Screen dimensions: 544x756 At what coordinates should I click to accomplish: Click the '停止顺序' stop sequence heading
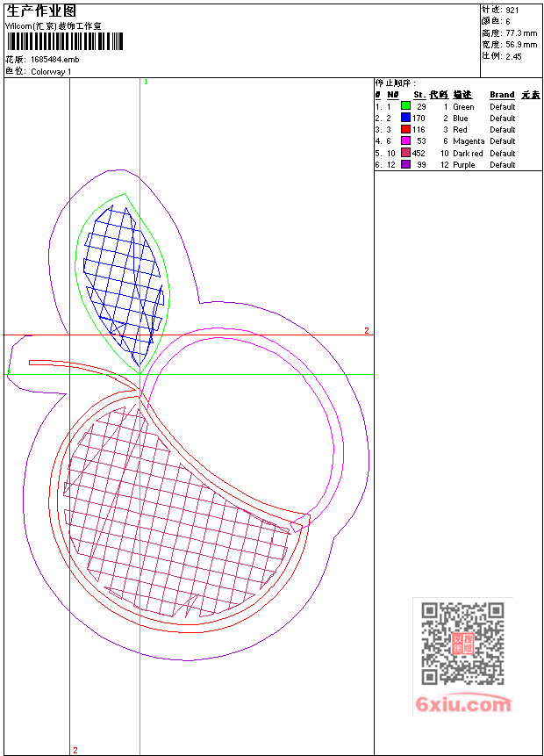click(x=395, y=83)
